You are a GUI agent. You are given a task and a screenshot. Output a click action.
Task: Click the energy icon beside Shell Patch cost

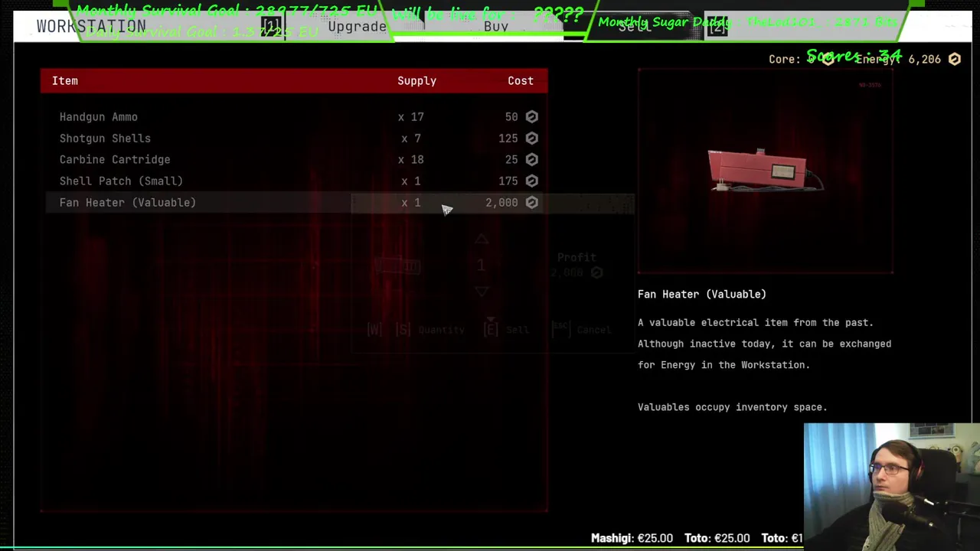531,181
